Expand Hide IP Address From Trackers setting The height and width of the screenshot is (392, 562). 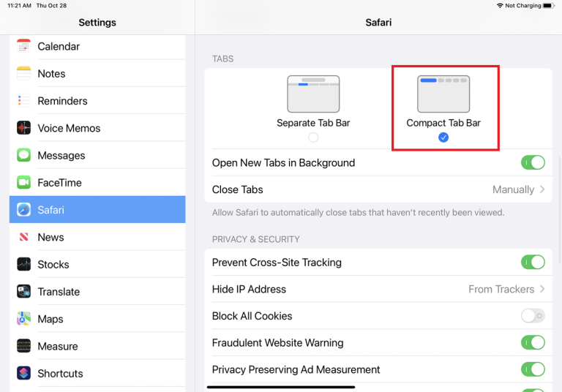[x=506, y=289]
